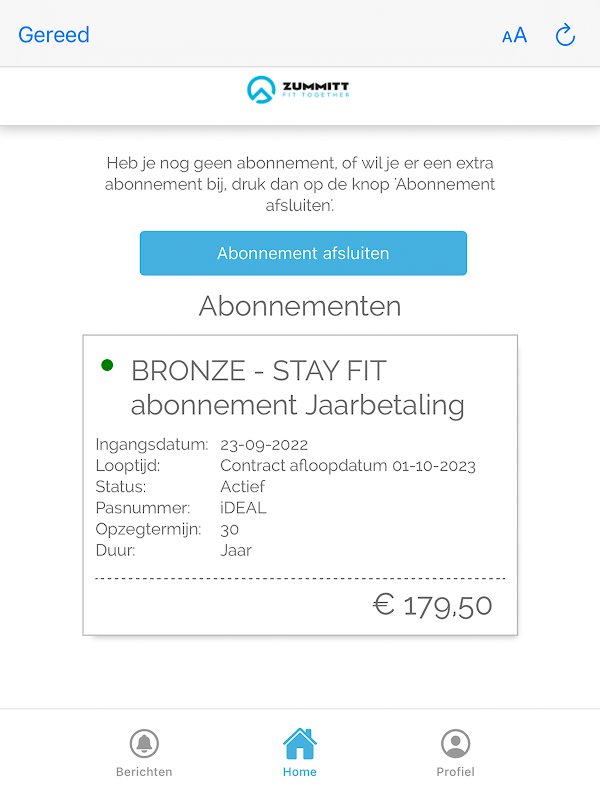The width and height of the screenshot is (600, 800).
Task: Click the Abonnementen heading
Action: click(300, 306)
